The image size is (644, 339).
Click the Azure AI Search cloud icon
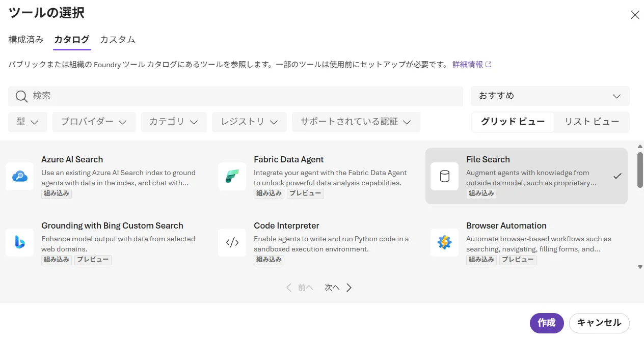click(x=20, y=176)
